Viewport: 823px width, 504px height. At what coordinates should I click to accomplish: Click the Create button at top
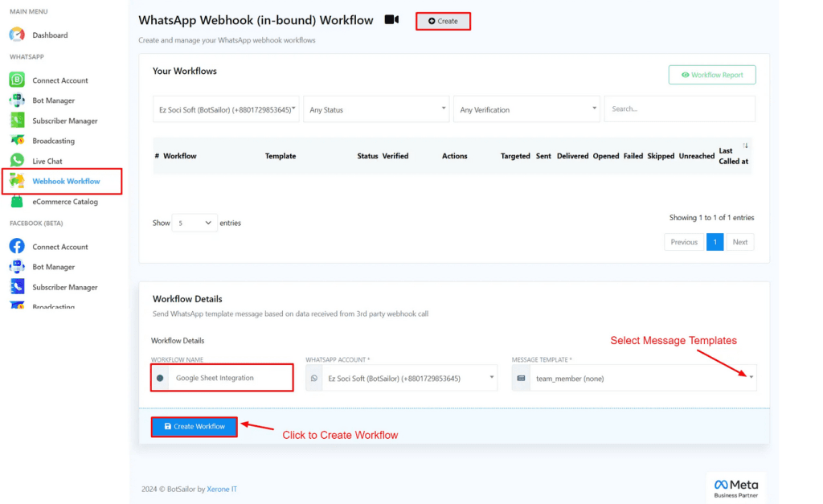443,21
